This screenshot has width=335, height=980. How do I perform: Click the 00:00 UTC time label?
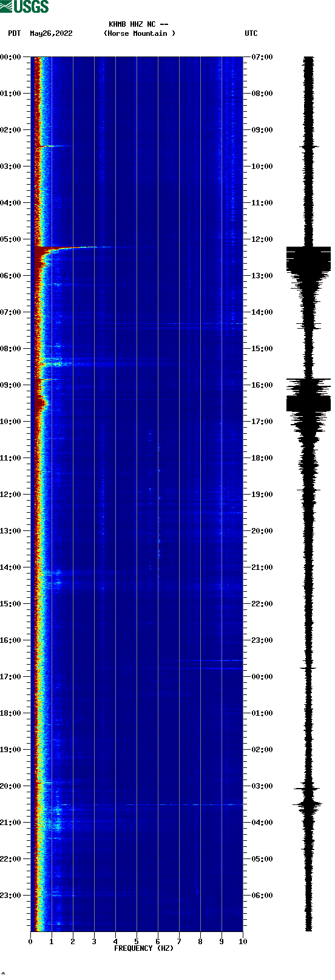point(262,677)
